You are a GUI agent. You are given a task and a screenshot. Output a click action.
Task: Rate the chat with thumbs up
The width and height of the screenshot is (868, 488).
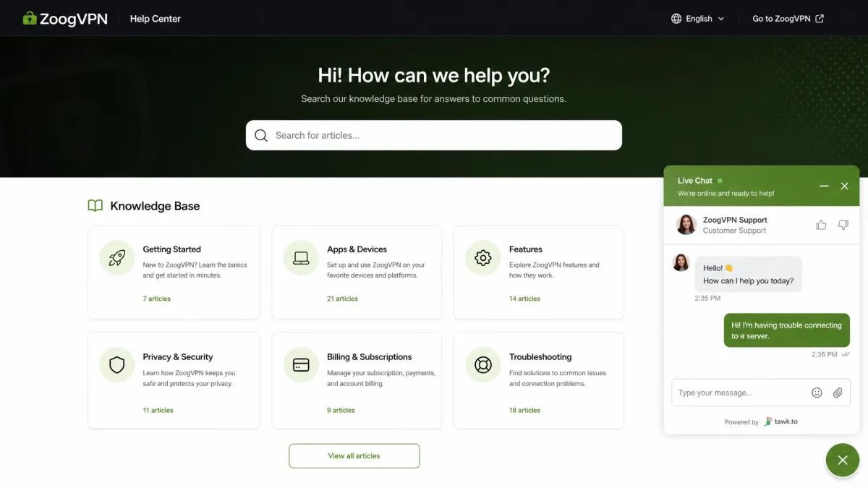point(821,225)
